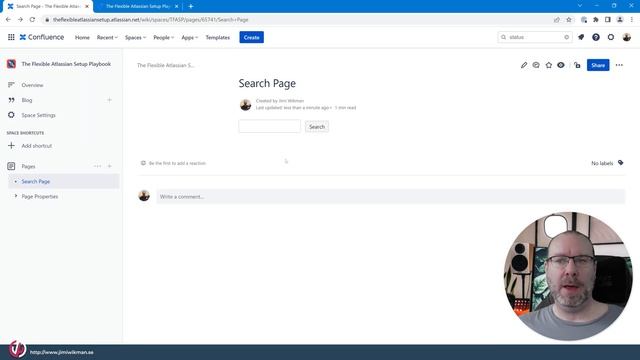Open Pages ellipsis options in sidebar
The width and height of the screenshot is (640, 360).
click(97, 166)
